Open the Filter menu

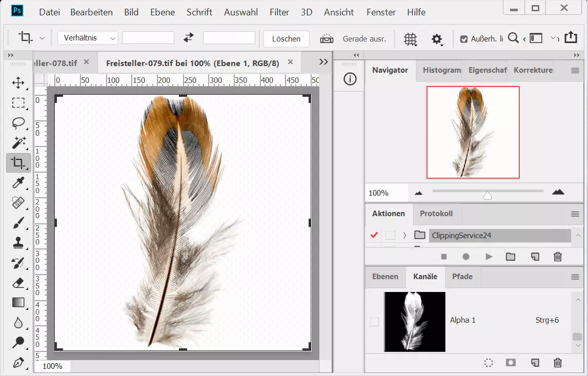(x=279, y=12)
